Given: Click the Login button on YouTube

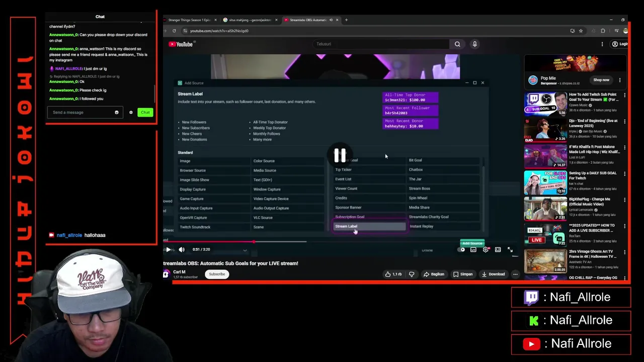Looking at the screenshot, I should pos(619,44).
